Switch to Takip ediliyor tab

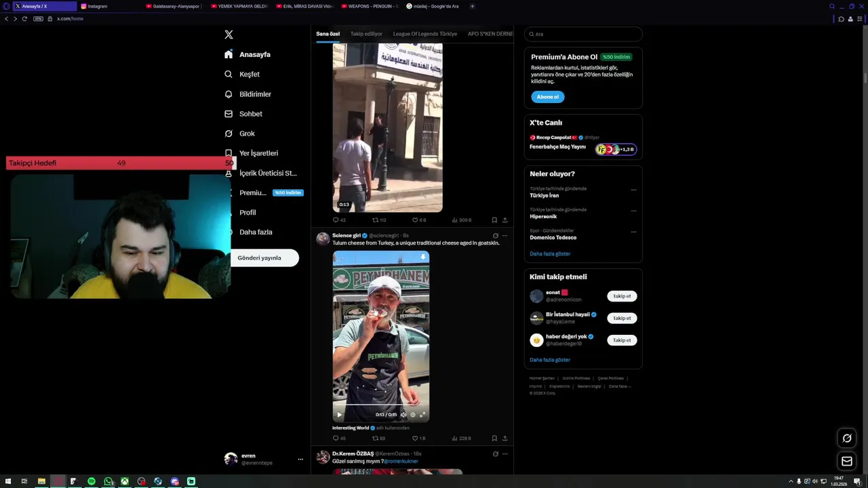pyautogui.click(x=366, y=34)
